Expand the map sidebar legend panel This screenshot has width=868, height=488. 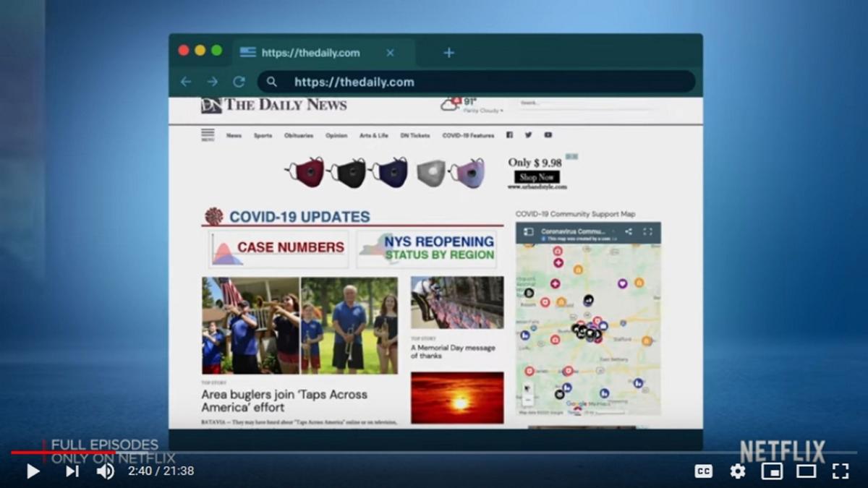[528, 232]
